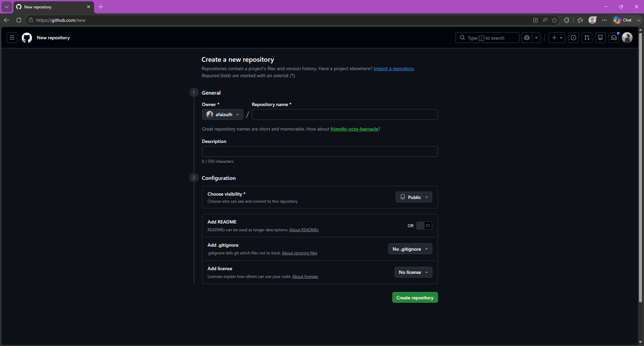This screenshot has height=346, width=644.
Task: Click the address bar URL github.com/new
Action: (61, 20)
